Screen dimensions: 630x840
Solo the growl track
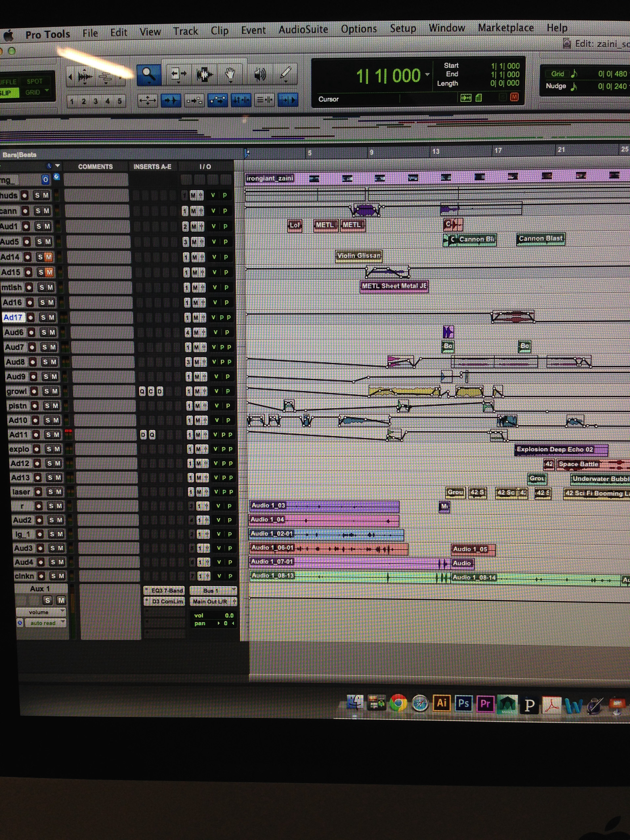(x=46, y=391)
